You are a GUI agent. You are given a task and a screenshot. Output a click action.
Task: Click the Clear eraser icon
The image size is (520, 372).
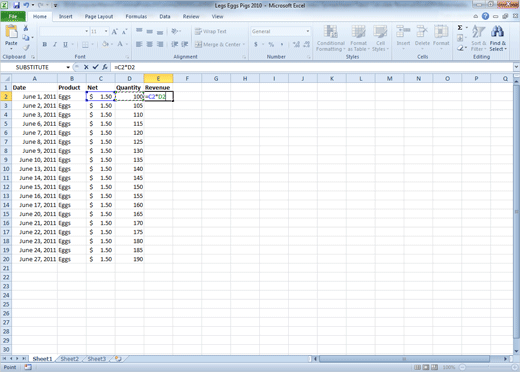[460, 48]
